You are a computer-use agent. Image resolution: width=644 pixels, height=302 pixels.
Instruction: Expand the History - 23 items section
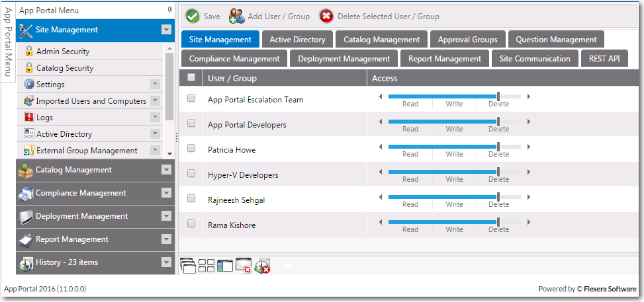tap(166, 262)
